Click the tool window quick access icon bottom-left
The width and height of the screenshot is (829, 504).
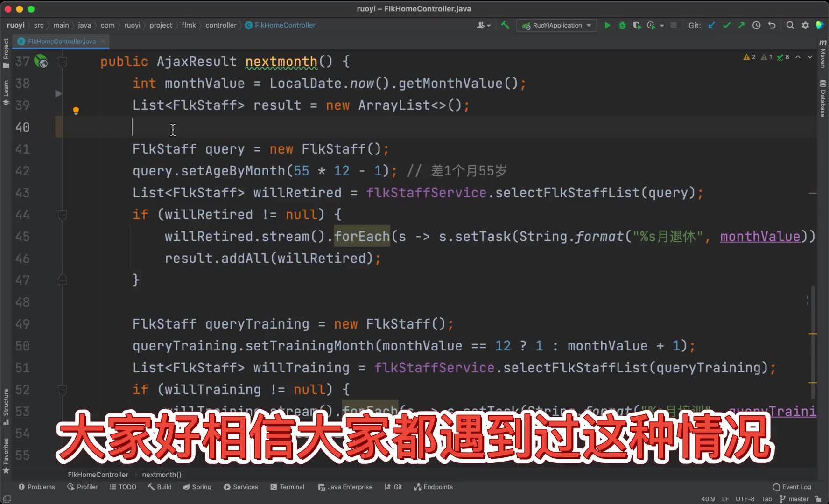[x=7, y=499]
